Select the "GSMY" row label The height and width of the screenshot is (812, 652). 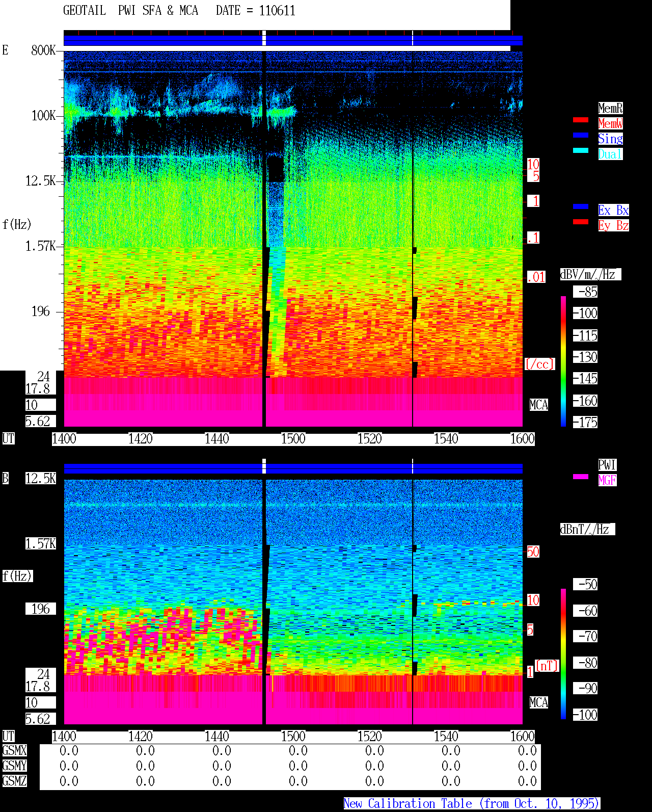click(x=14, y=766)
